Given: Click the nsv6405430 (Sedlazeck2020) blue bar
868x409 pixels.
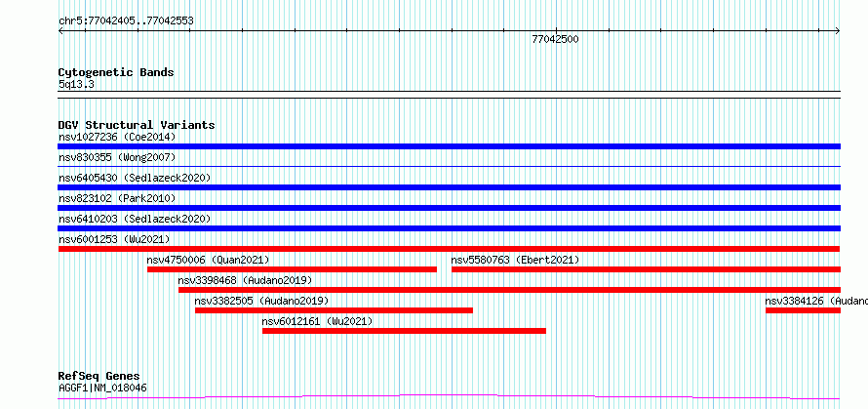Looking at the screenshot, I should click(449, 187).
